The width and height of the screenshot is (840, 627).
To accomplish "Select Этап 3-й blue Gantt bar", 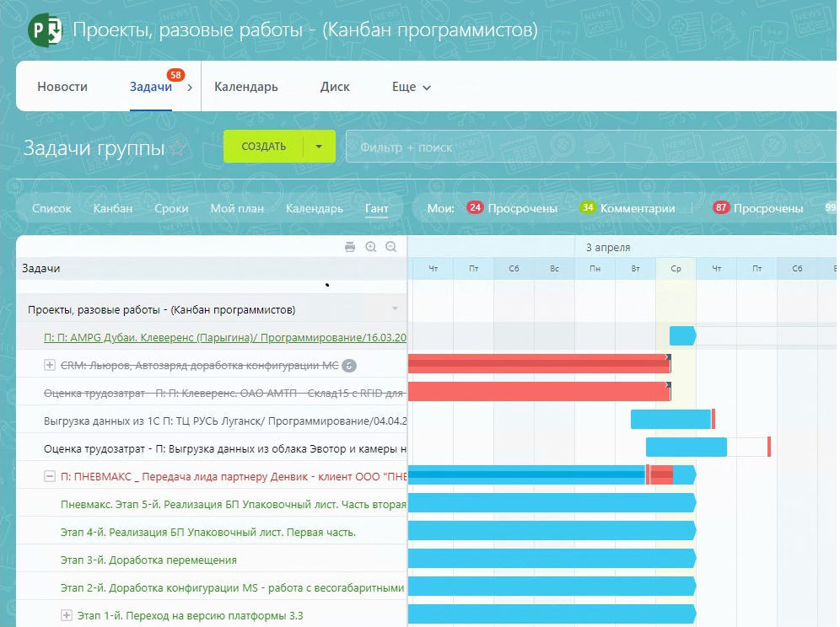I will (x=552, y=559).
